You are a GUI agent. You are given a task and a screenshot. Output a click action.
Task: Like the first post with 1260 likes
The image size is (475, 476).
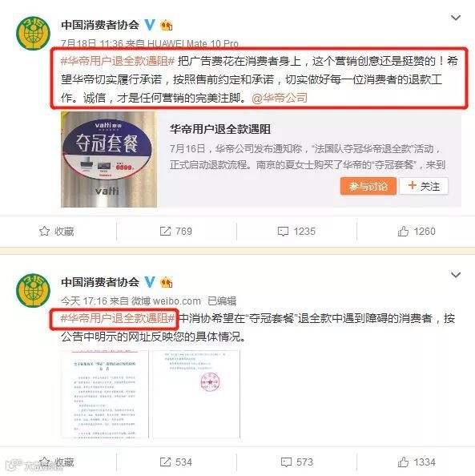[x=417, y=232]
